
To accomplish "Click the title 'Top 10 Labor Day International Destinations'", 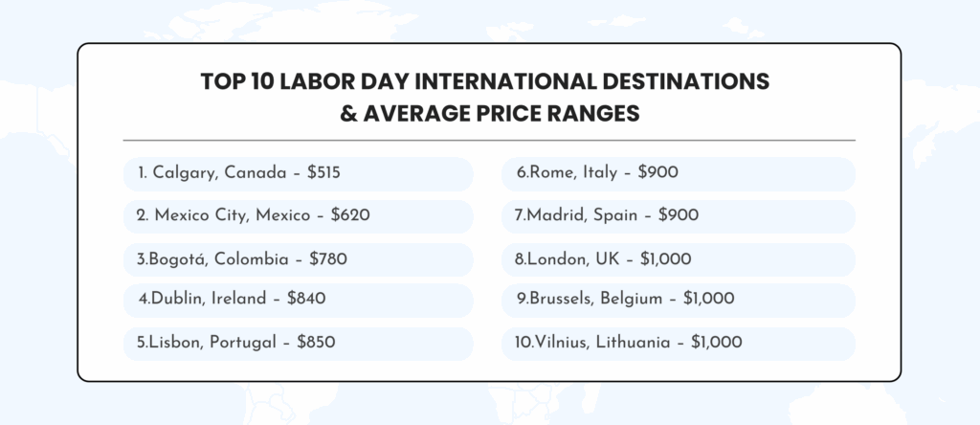I will tap(485, 82).
